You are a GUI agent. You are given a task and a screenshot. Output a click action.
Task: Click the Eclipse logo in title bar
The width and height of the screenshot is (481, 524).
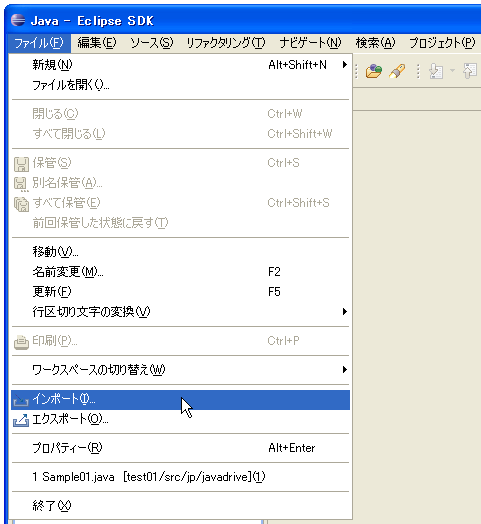point(18,20)
